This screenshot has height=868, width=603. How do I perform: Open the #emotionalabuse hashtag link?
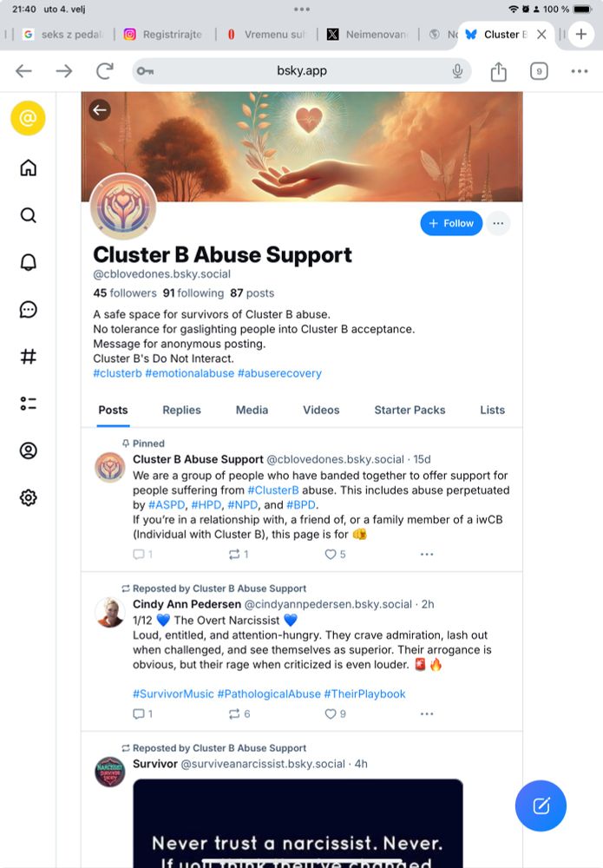point(189,373)
